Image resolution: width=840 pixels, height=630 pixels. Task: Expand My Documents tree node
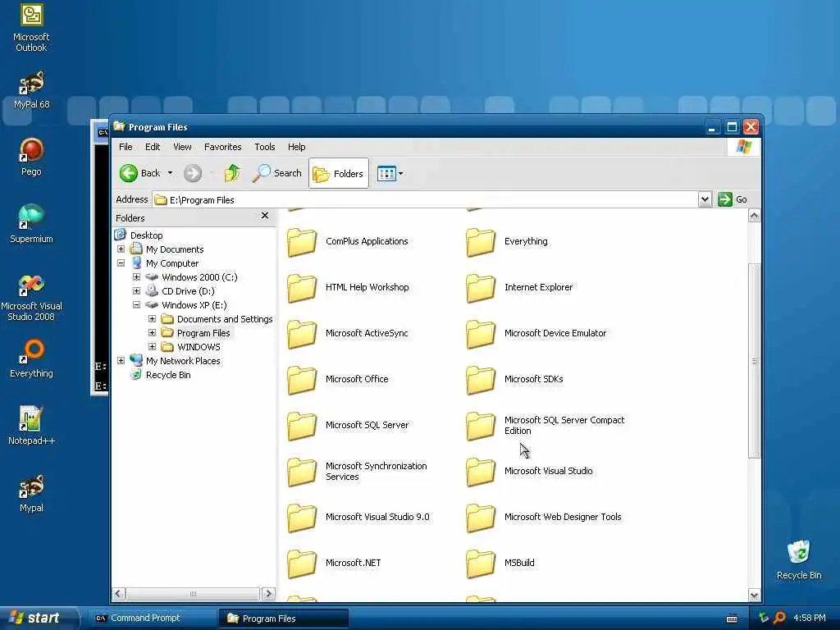pyautogui.click(x=121, y=249)
